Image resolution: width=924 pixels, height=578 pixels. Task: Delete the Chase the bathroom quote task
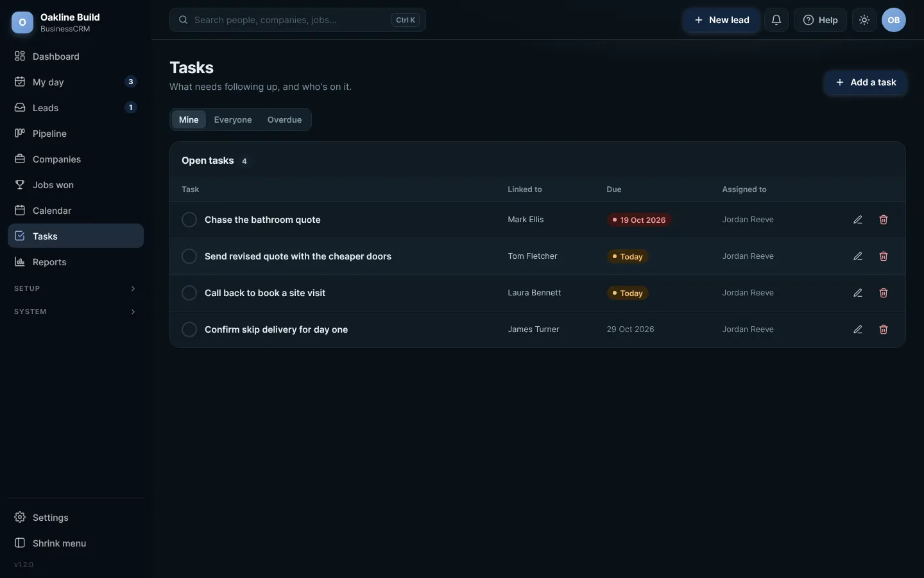pyautogui.click(x=884, y=220)
